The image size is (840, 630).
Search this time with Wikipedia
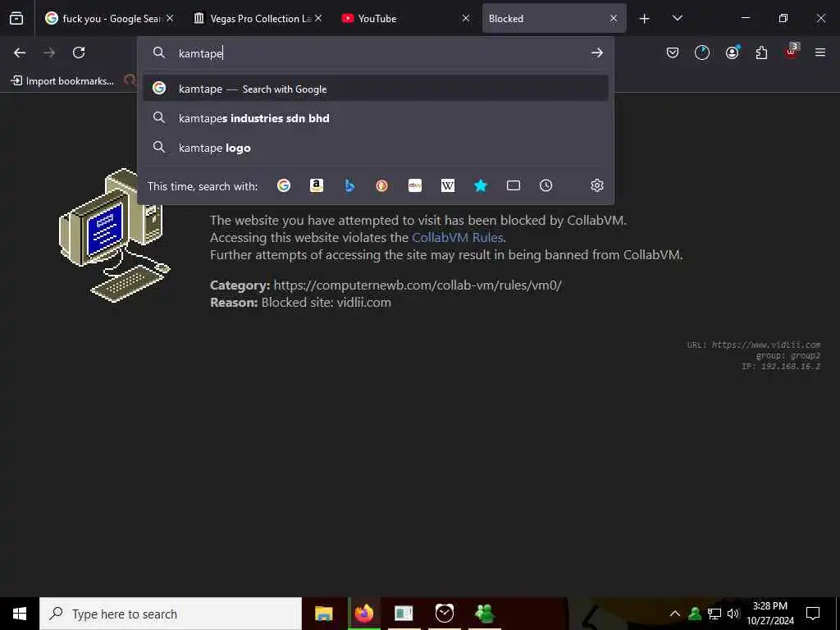point(448,185)
